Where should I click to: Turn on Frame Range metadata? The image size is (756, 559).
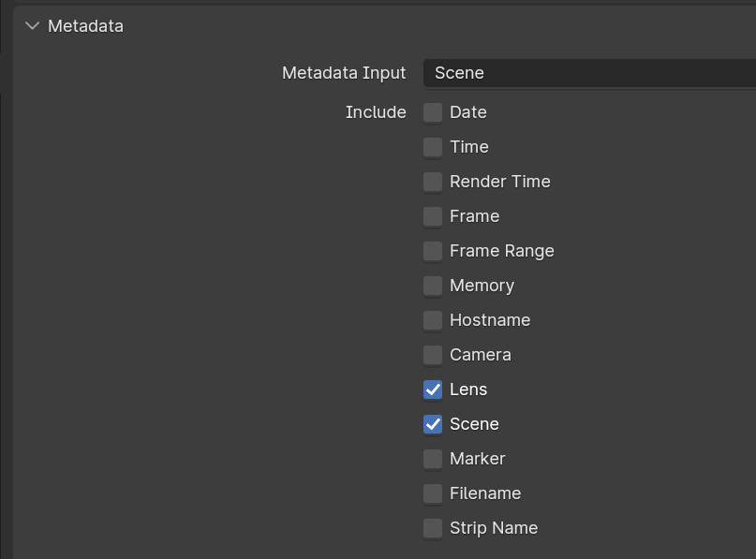433,251
